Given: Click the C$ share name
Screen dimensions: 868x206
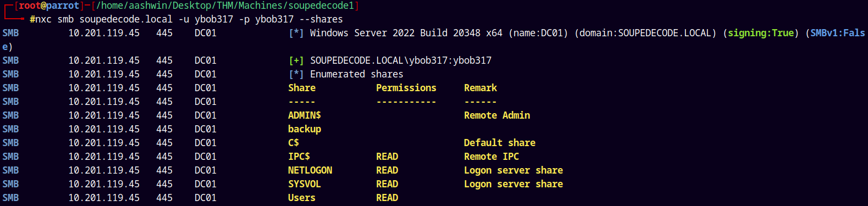Looking at the screenshot, I should pyautogui.click(x=294, y=143).
